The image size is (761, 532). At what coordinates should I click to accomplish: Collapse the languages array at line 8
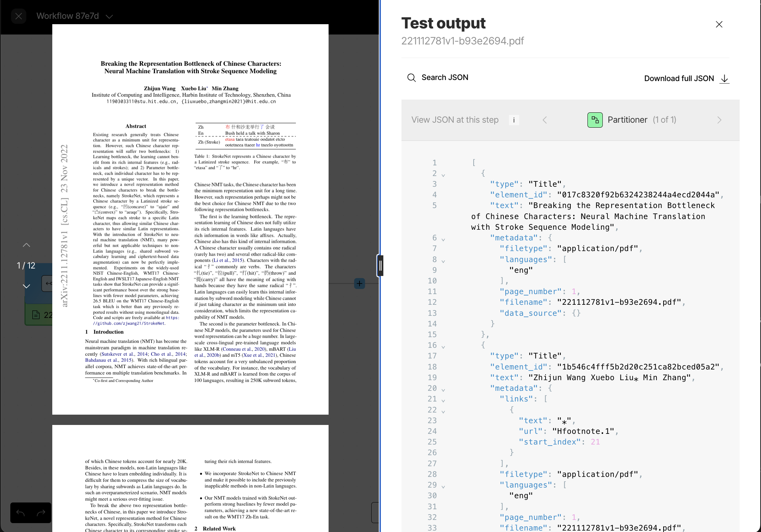point(443,261)
